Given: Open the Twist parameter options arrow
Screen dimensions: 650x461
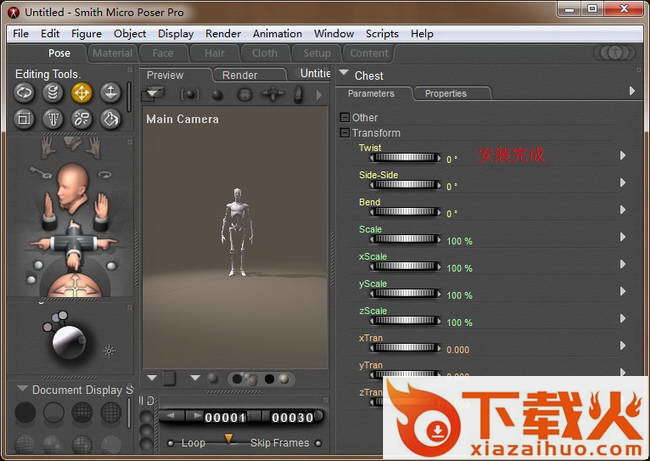Looking at the screenshot, I should [x=623, y=155].
